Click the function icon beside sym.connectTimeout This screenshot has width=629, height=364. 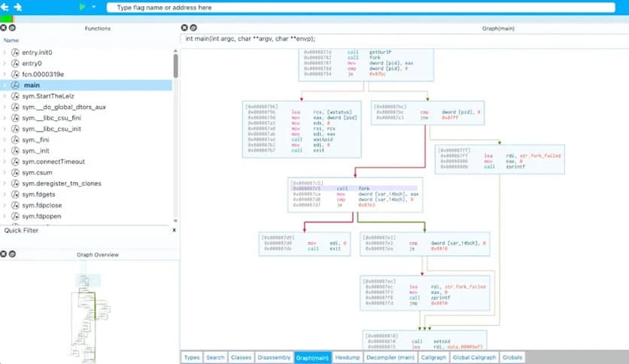15,162
